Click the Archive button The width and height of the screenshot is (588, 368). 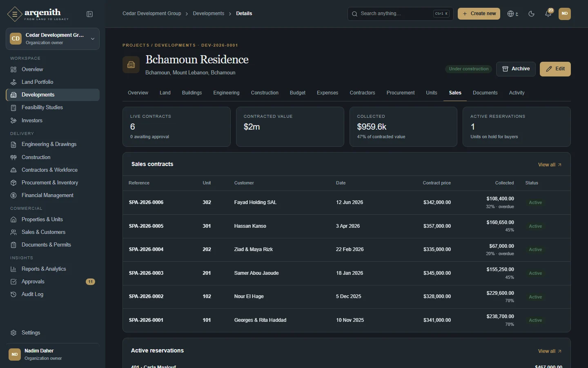point(516,69)
